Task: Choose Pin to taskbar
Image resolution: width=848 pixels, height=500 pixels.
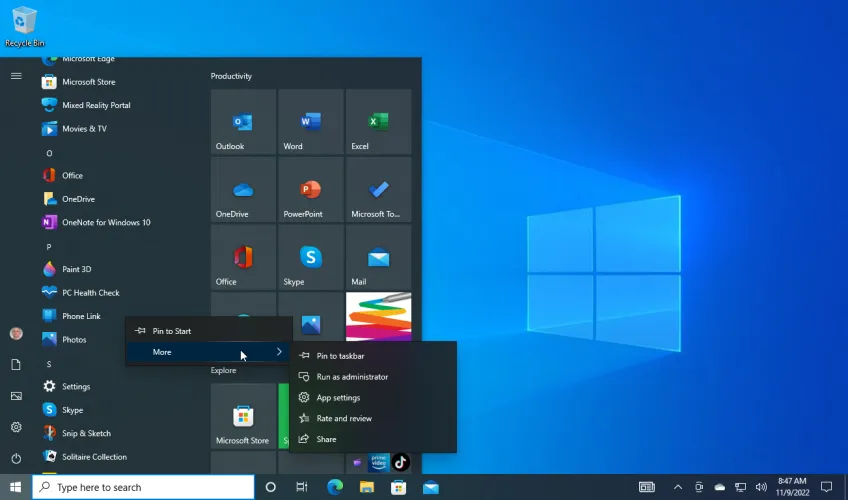Action: point(340,356)
